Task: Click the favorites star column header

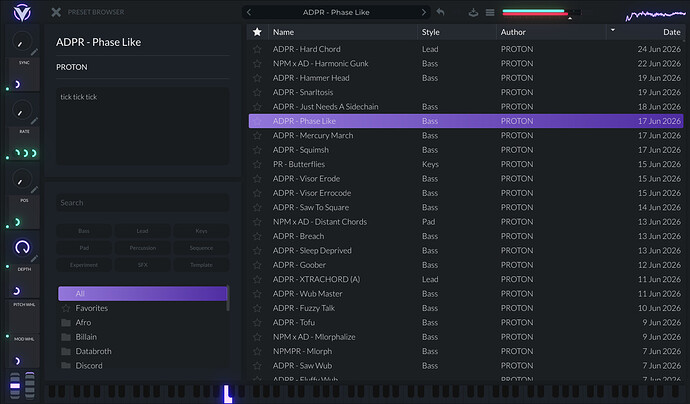Action: [257, 32]
